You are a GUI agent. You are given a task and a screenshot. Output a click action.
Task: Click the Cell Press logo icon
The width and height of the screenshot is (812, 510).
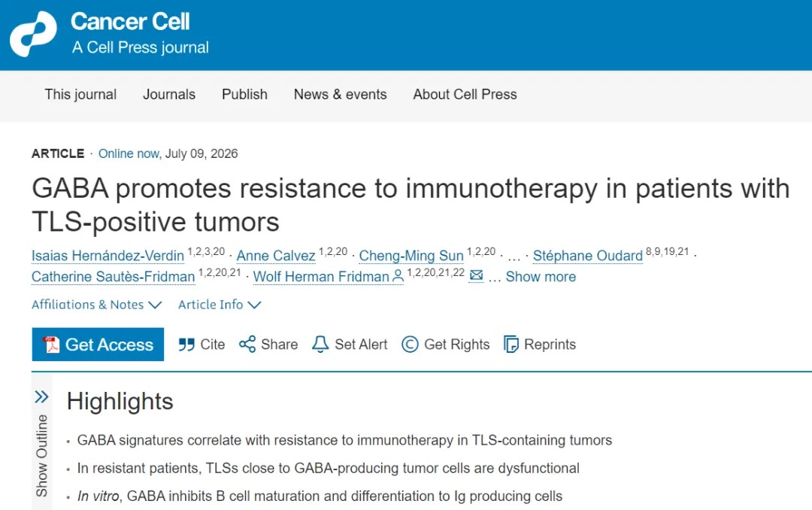click(x=34, y=34)
